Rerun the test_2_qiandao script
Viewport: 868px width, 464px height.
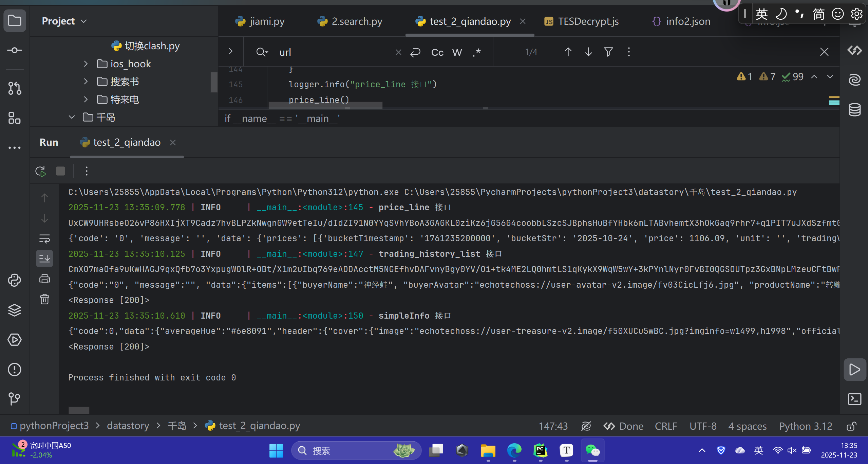[40, 171]
